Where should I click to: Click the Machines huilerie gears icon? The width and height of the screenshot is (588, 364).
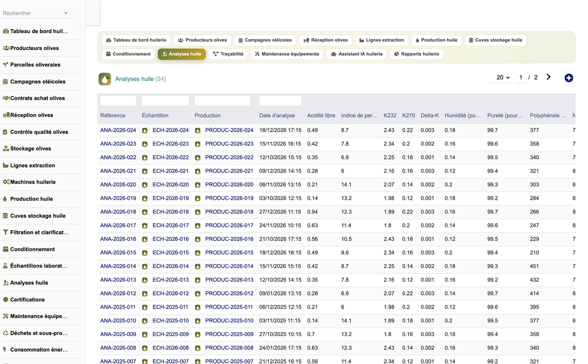coord(6,182)
